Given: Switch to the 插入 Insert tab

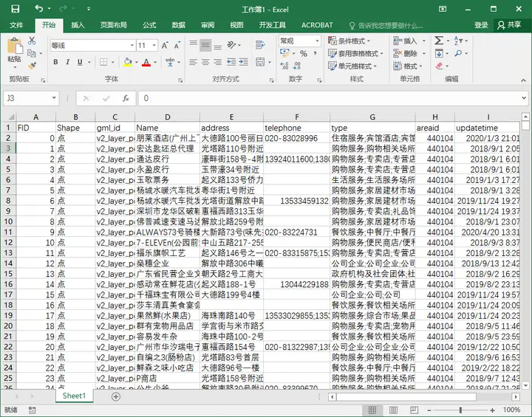Looking at the screenshot, I should [x=78, y=25].
